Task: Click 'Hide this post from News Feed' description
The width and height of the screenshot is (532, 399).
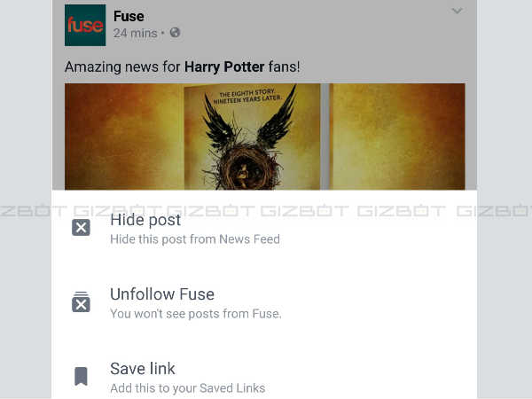Action: [x=195, y=239]
